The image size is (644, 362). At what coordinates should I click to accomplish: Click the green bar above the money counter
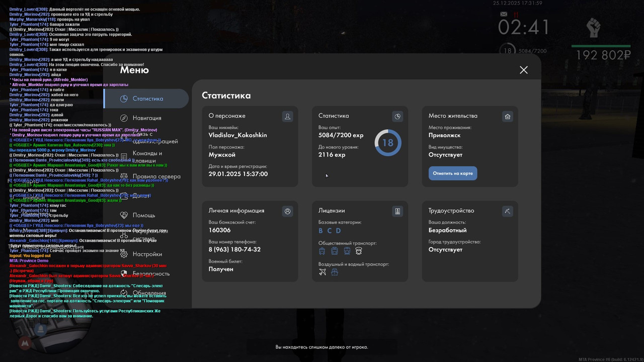[601, 46]
